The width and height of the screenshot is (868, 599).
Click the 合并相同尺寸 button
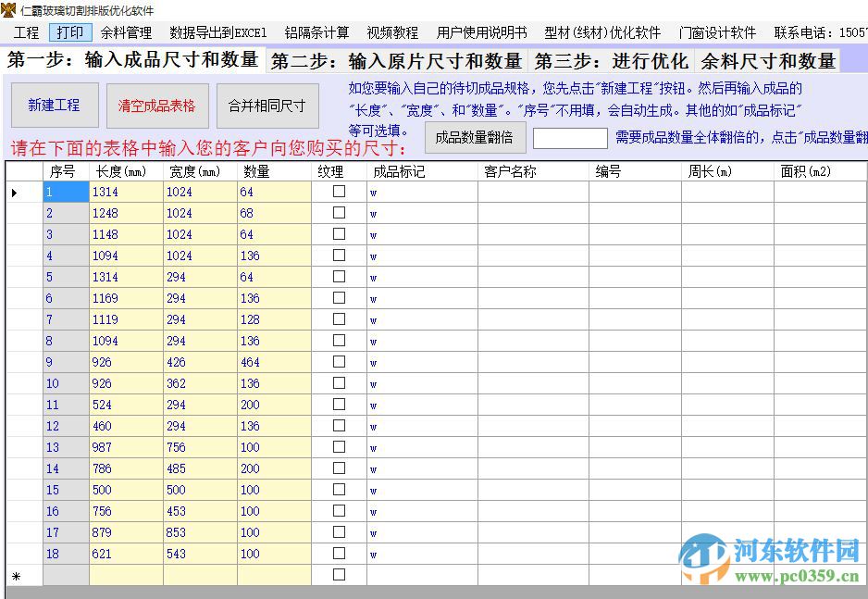267,106
